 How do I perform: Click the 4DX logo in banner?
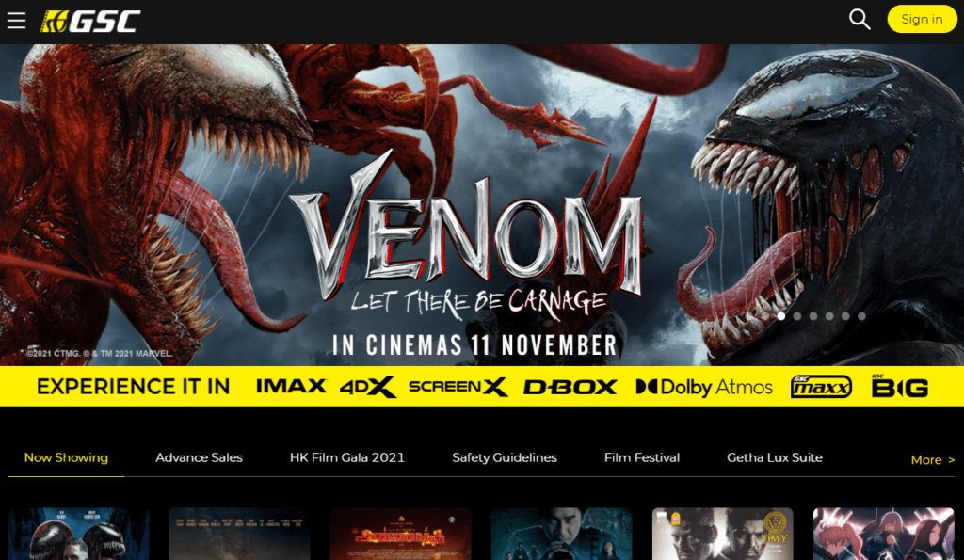(x=368, y=387)
